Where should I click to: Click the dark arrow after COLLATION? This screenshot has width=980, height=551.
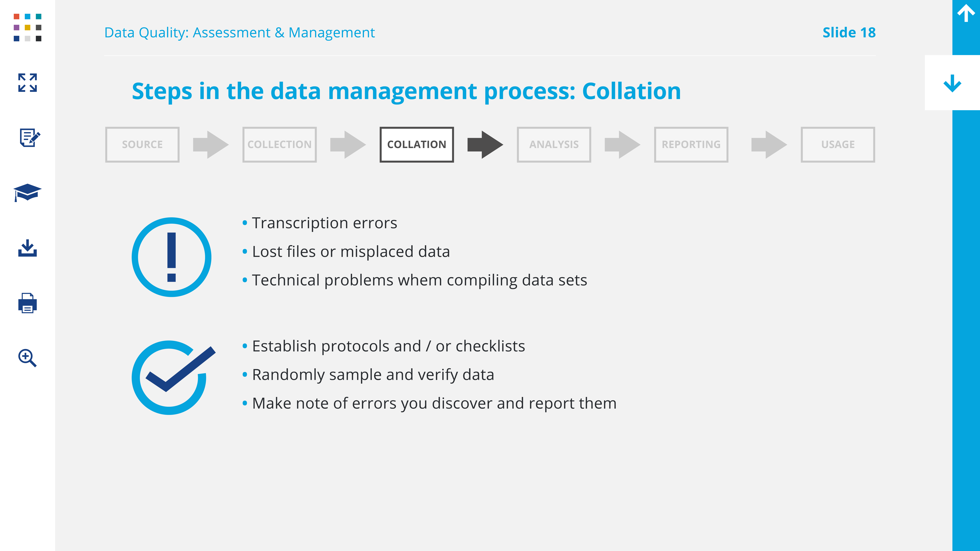pyautogui.click(x=485, y=144)
